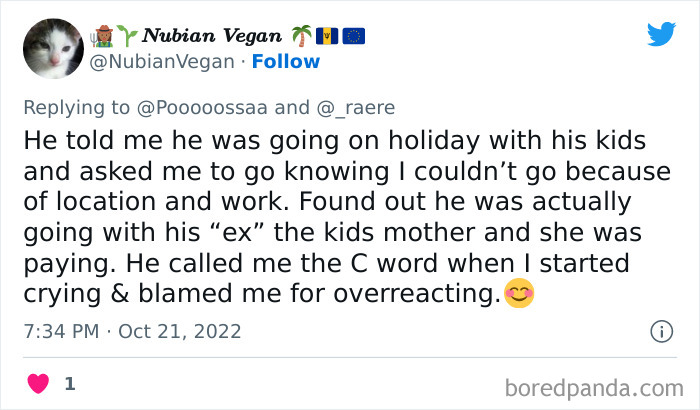Open the Nubian Vegan display name
The image size is (700, 410).
coord(210,37)
